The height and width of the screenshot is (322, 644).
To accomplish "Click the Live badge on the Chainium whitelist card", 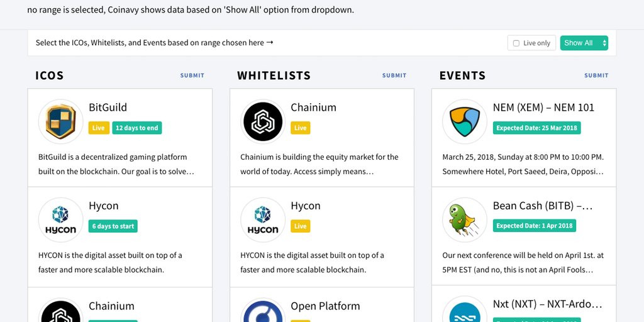I will [300, 128].
